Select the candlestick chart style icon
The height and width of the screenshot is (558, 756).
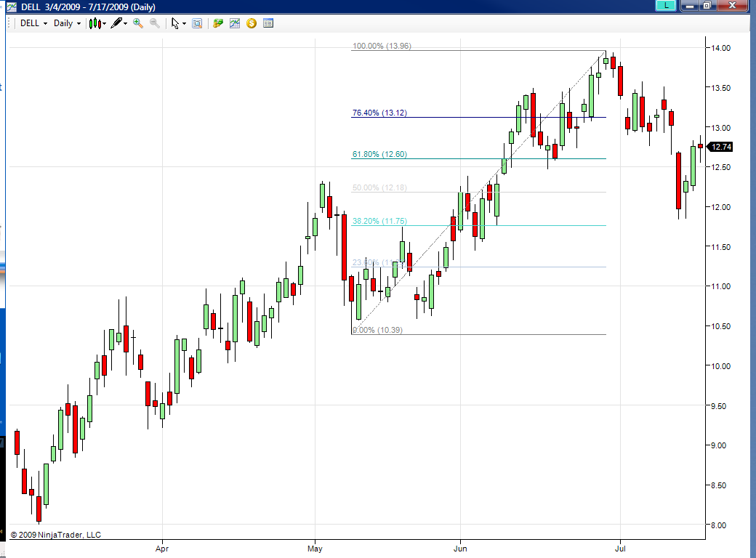coord(95,23)
